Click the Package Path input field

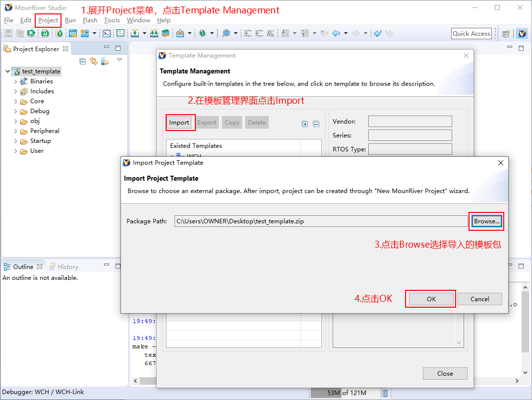click(321, 221)
